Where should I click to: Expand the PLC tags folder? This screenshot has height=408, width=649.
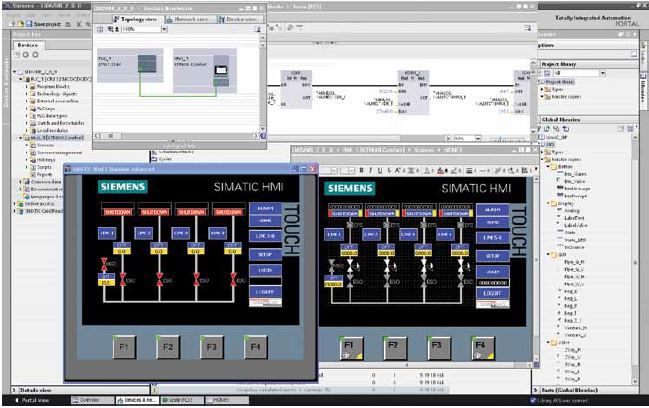click(x=27, y=108)
